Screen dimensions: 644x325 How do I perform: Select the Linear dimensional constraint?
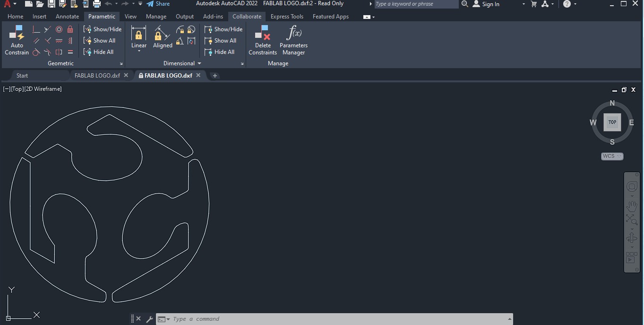[x=138, y=37]
